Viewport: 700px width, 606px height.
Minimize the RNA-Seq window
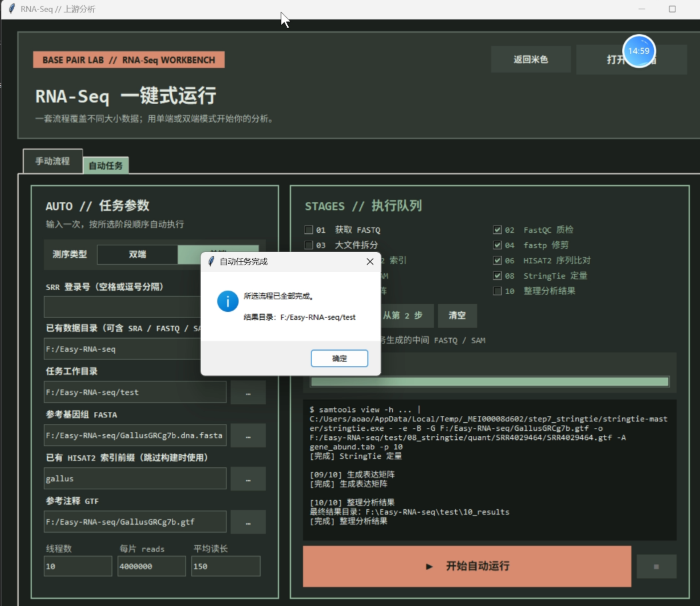(x=642, y=9)
